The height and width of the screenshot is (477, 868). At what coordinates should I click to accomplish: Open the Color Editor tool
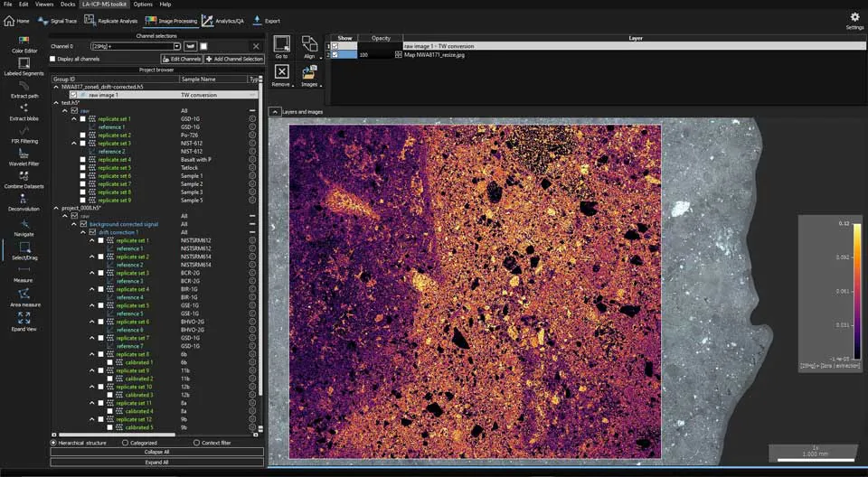(24, 42)
